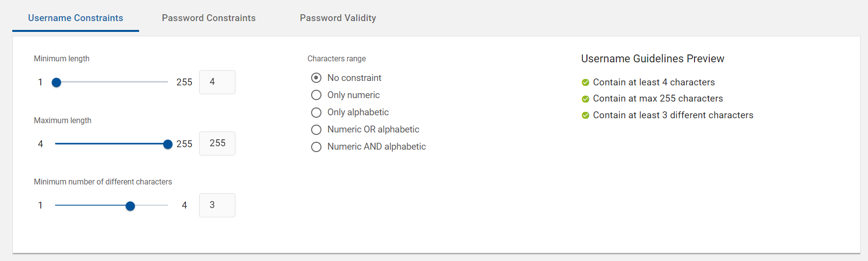The image size is (868, 261).
Task: Click green check icon beside 'at least 4 characters'
Action: [585, 82]
